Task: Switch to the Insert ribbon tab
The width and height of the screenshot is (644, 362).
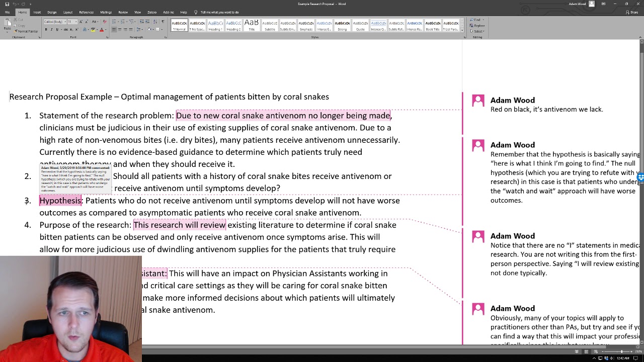Action: (37, 12)
